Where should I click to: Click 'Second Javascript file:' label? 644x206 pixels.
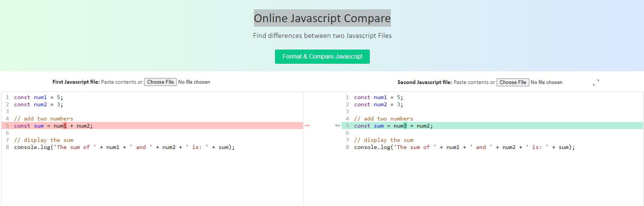coord(425,82)
